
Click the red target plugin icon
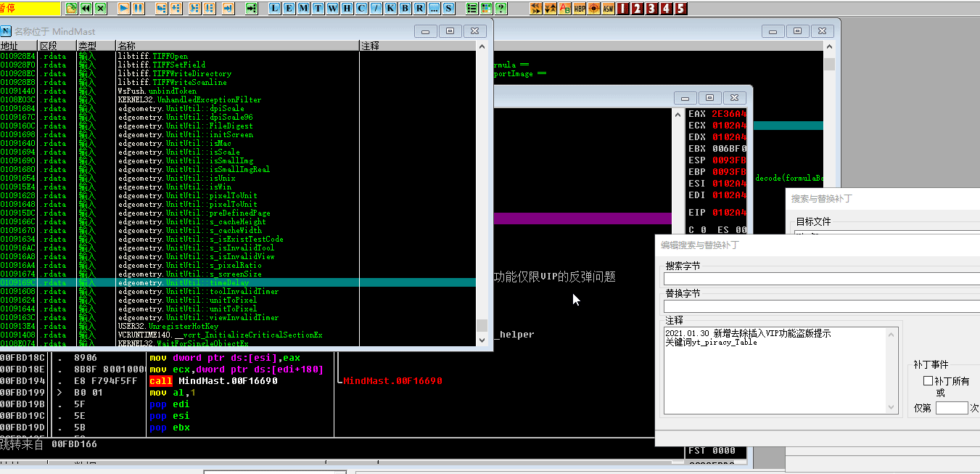click(x=594, y=9)
